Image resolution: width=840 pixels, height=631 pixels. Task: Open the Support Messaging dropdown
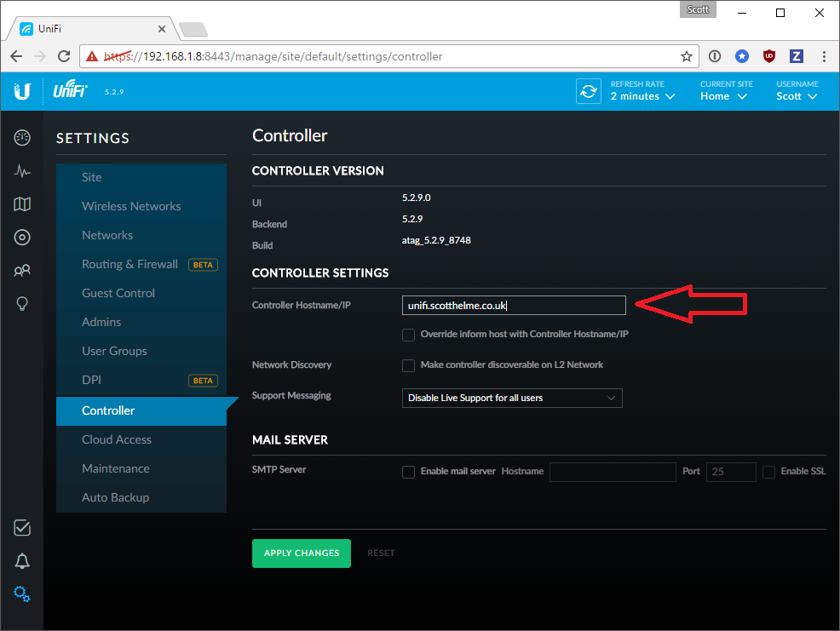511,398
